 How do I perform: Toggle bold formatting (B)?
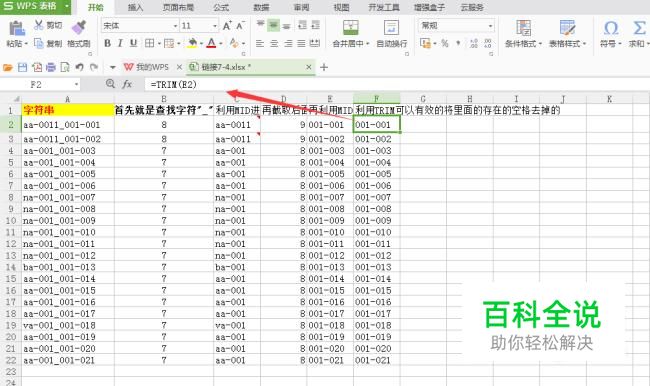(x=107, y=43)
